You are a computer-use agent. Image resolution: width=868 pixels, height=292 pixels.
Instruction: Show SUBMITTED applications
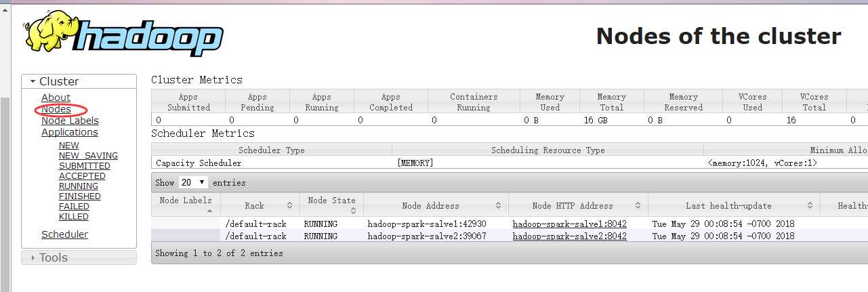[x=84, y=165]
